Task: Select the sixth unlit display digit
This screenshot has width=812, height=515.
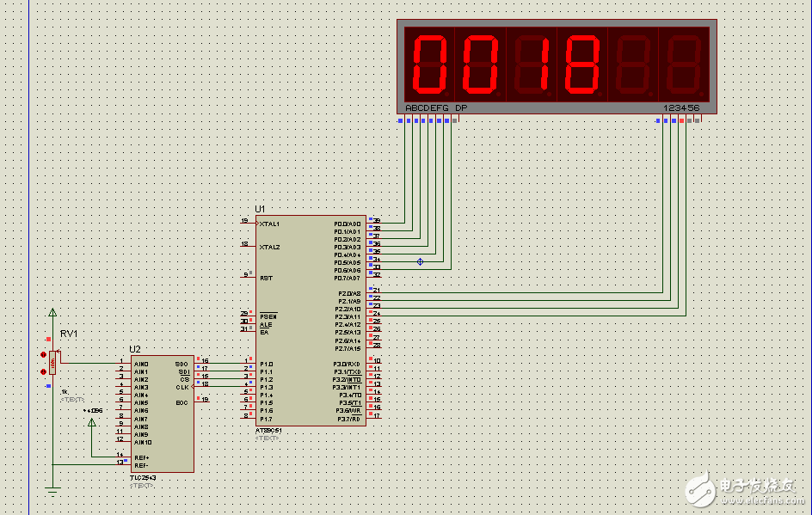Action: click(x=684, y=64)
